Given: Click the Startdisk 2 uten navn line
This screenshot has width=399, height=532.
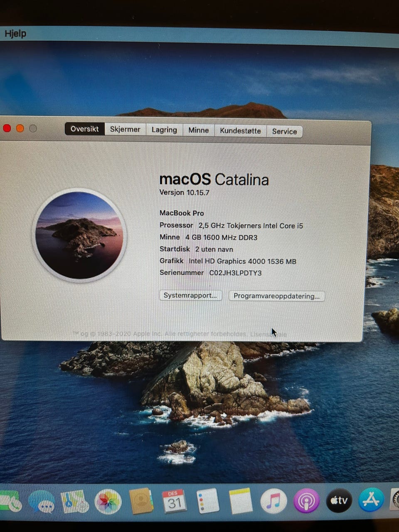Looking at the screenshot, I should [196, 249].
